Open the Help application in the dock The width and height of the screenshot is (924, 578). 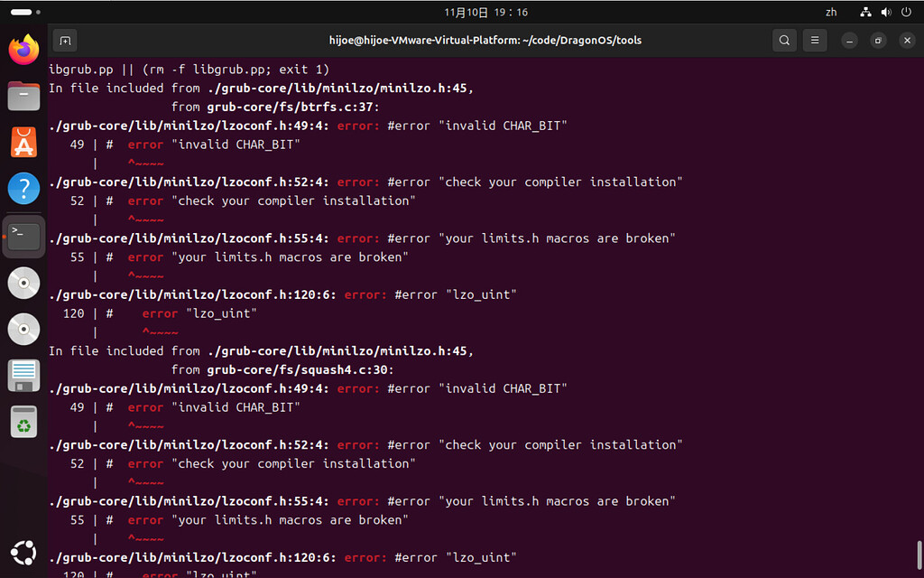point(23,189)
